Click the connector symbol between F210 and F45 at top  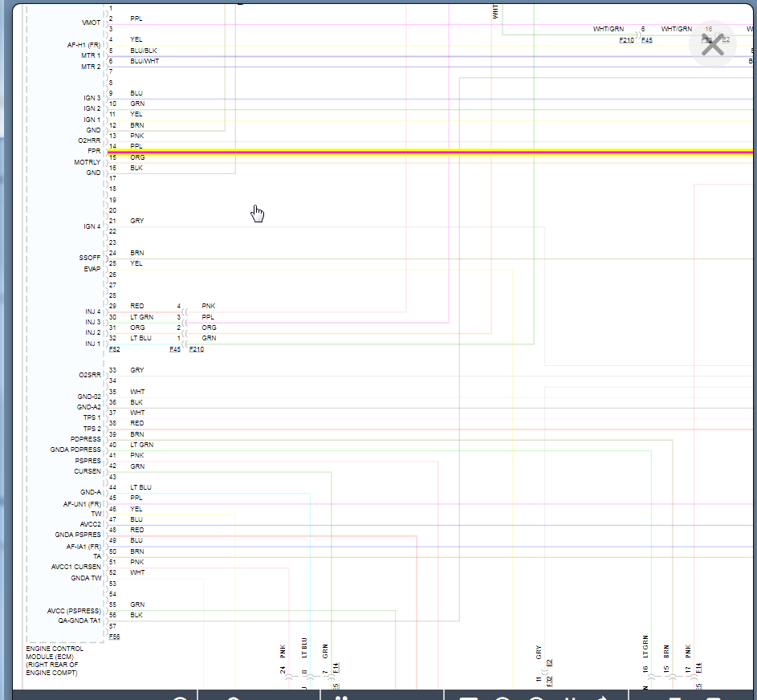click(x=637, y=35)
